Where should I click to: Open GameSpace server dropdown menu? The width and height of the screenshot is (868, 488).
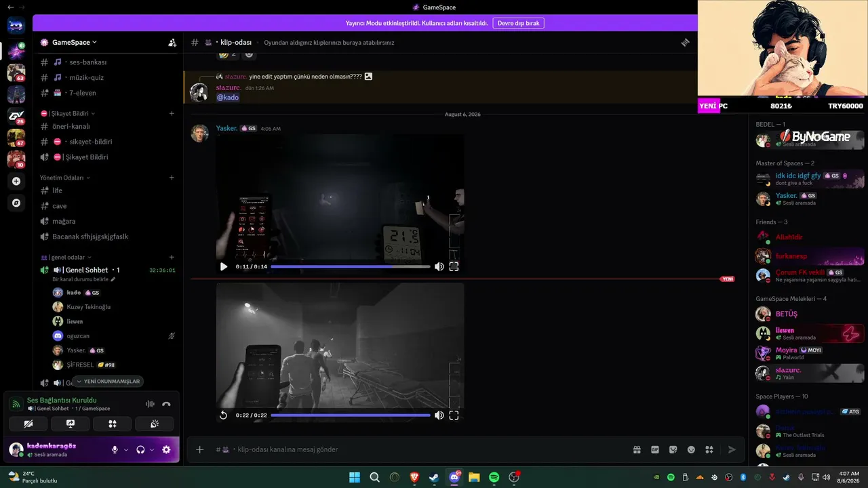75,42
